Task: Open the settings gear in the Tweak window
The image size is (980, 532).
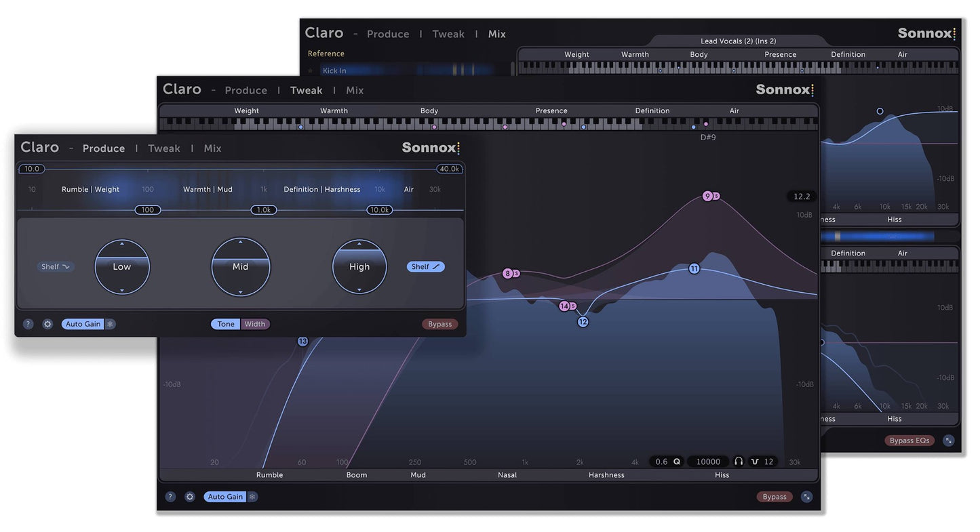Action: (x=191, y=497)
